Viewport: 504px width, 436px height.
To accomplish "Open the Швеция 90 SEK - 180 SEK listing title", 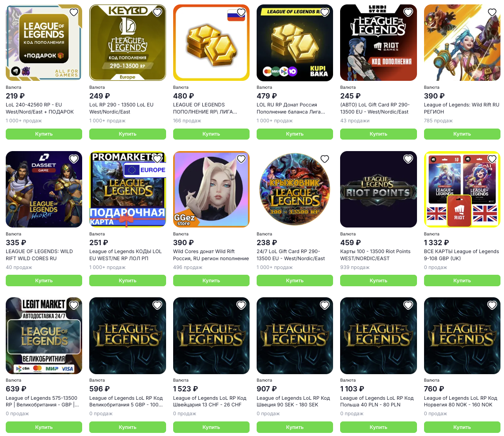I will 293,401.
